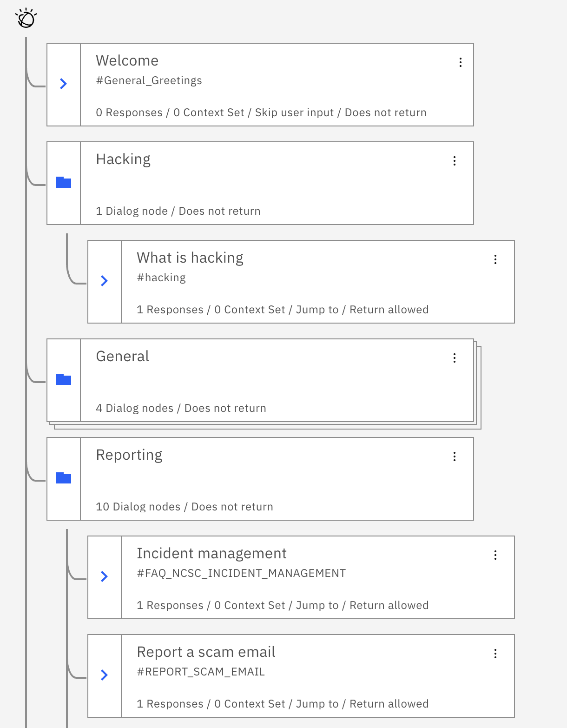
Task: Open Incident management node options menu
Action: click(495, 555)
